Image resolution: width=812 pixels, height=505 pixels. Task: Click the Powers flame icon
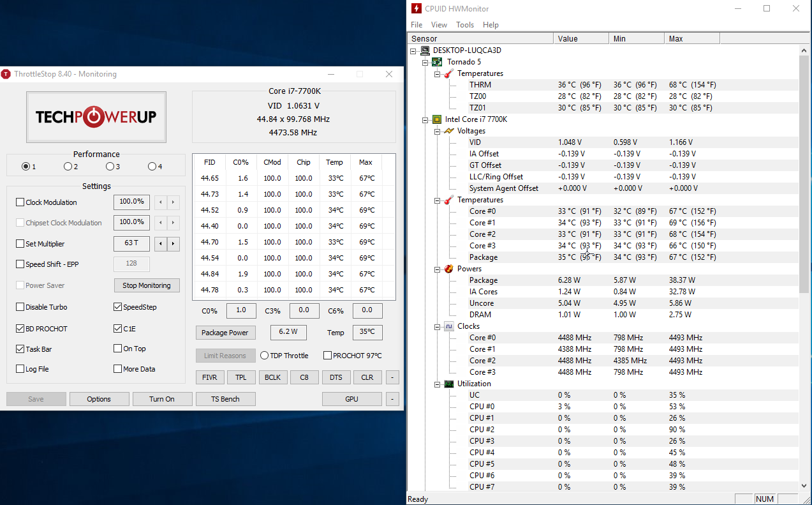449,269
